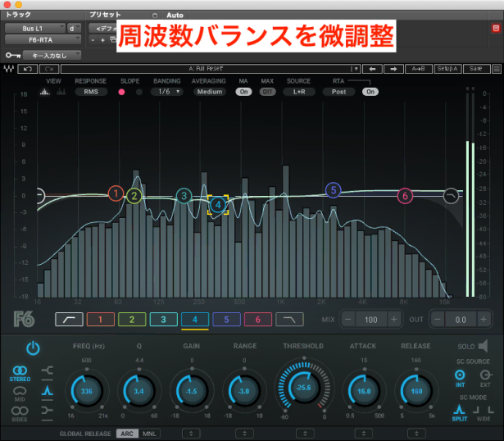Load previous preset with left arrow

click(372, 69)
